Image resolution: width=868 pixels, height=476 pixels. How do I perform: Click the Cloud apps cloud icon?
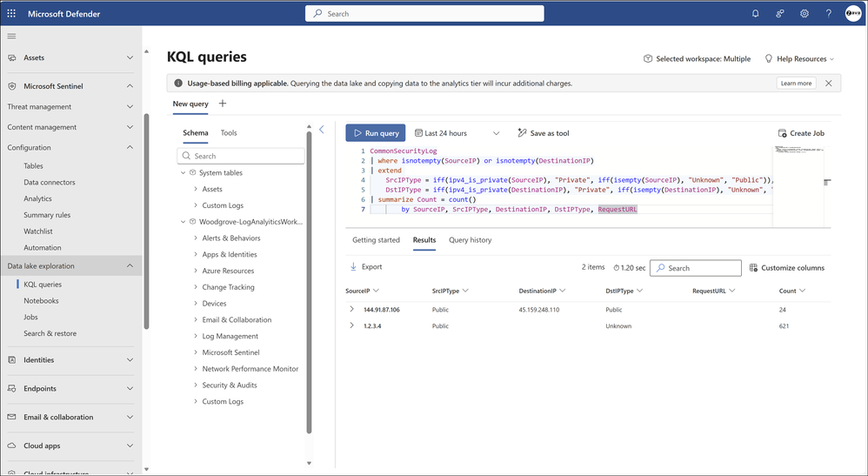click(x=12, y=446)
